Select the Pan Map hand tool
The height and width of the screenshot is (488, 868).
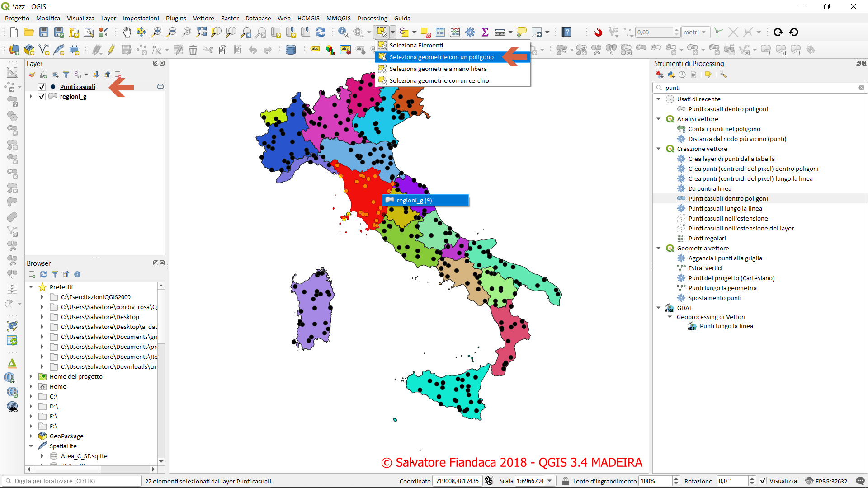pos(127,32)
